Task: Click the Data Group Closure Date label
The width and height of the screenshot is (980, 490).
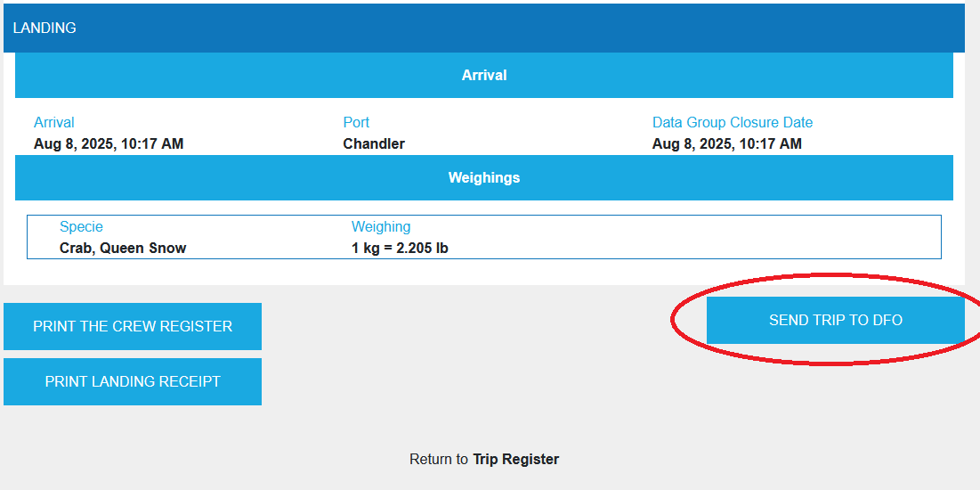Action: tap(732, 123)
